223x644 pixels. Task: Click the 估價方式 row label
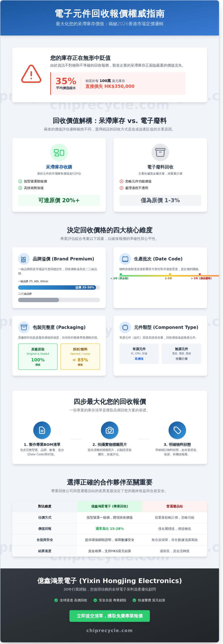[45, 517]
